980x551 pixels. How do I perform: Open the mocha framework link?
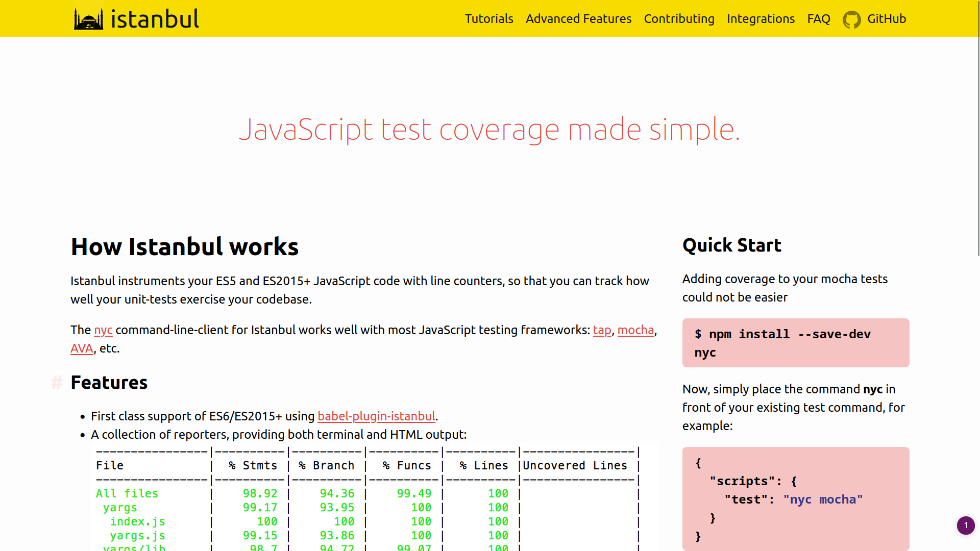[635, 330]
